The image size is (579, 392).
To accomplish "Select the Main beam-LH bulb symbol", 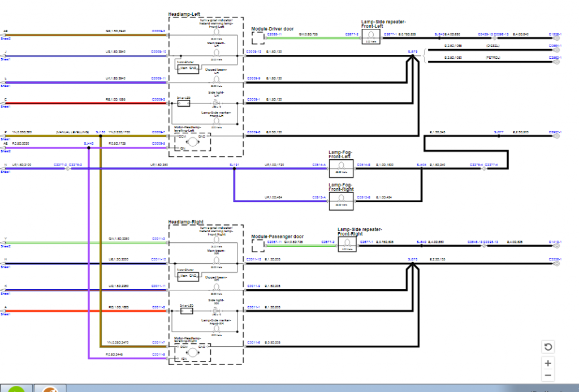I will point(217,53).
